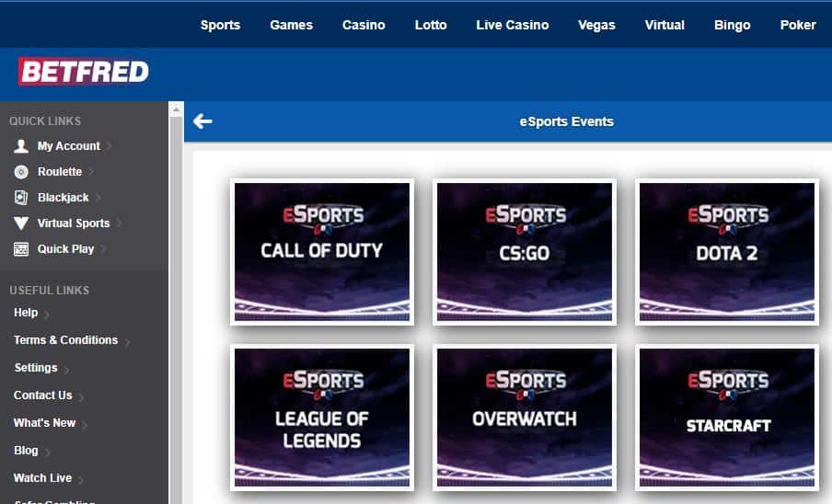Viewport: 832px width, 504px height.
Task: Expand chevron next to Quick Play
Action: [103, 249]
